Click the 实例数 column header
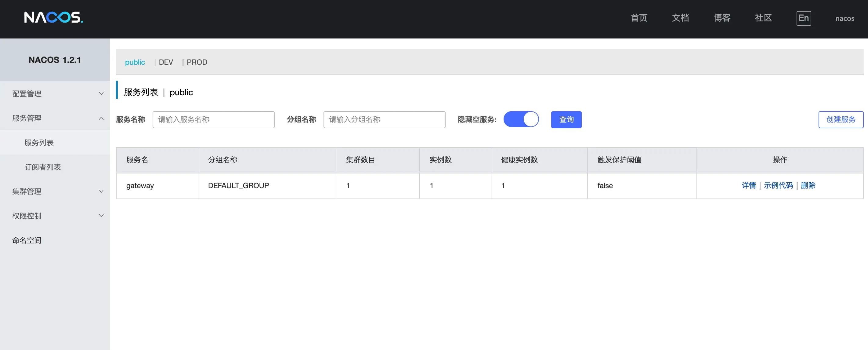This screenshot has height=350, width=868. coord(455,160)
